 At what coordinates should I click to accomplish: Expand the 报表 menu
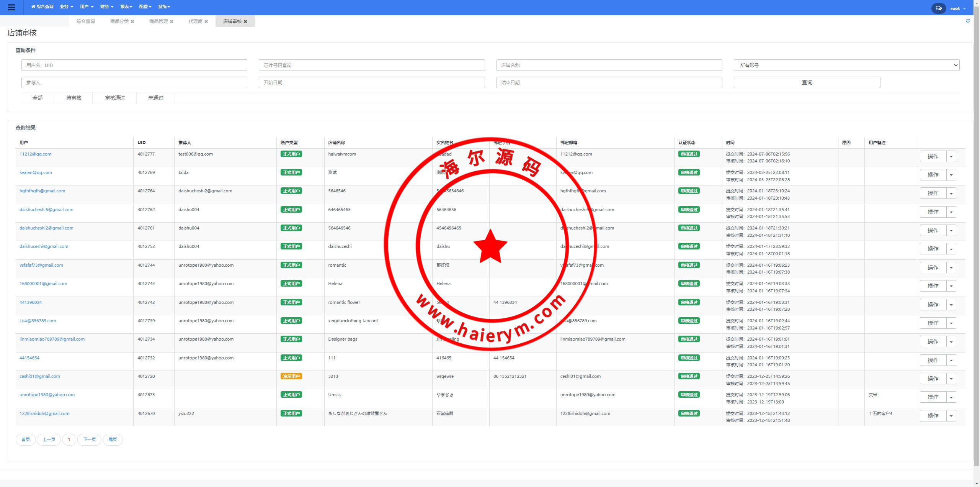pyautogui.click(x=126, y=7)
